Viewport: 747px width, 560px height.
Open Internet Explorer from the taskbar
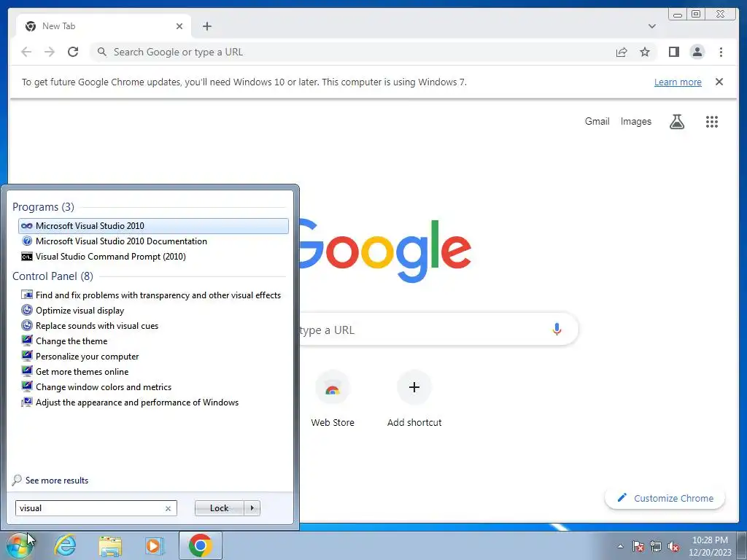(x=65, y=545)
